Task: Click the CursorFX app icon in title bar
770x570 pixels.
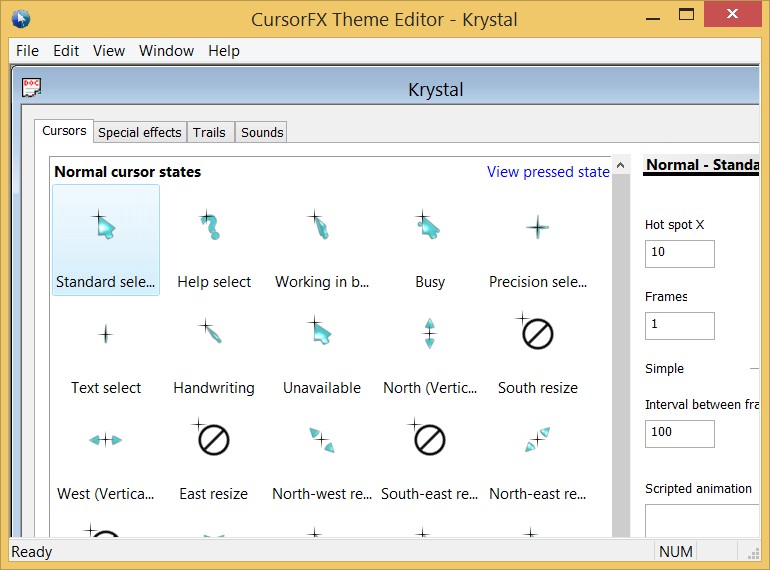Action: [x=21, y=19]
